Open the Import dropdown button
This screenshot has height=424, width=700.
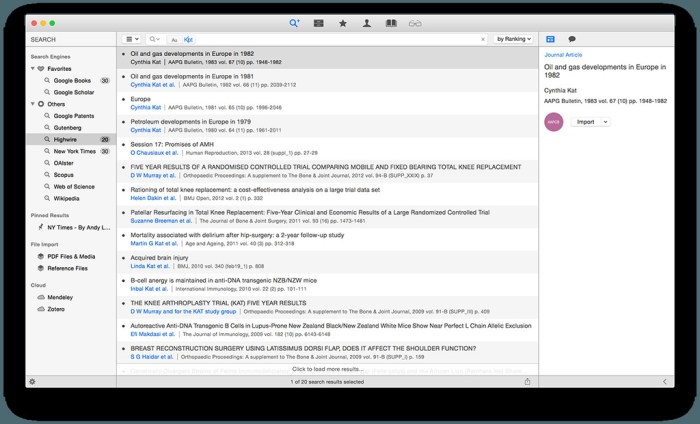click(x=589, y=121)
